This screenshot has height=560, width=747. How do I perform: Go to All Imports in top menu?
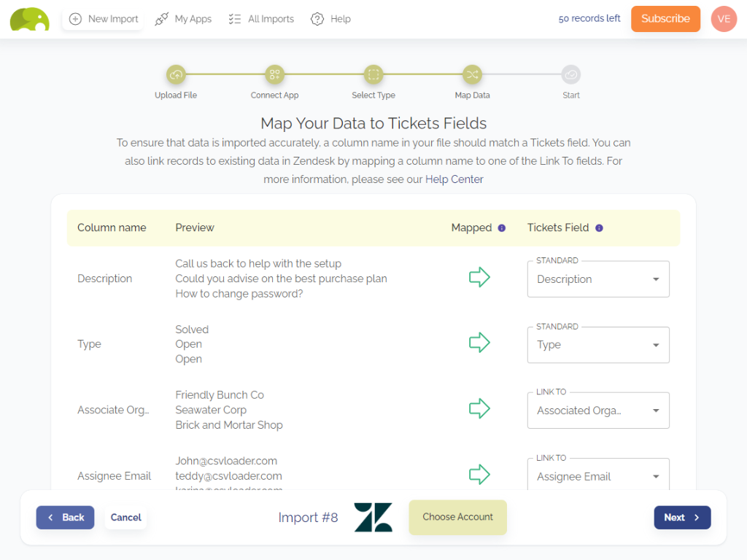261,19
